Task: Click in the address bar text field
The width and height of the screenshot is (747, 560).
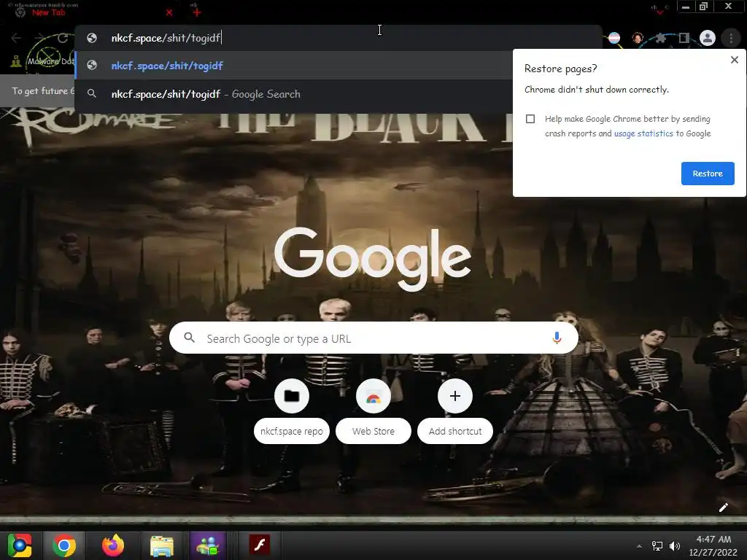Action: (x=338, y=38)
